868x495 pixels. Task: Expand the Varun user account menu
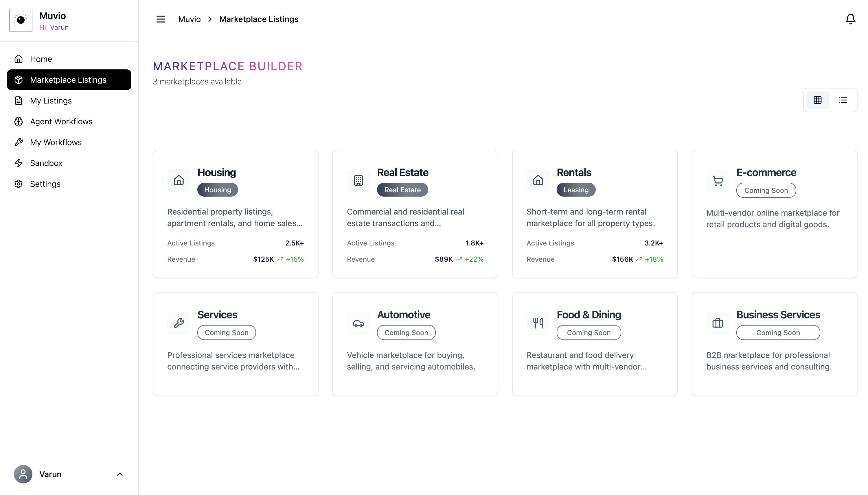click(x=120, y=474)
